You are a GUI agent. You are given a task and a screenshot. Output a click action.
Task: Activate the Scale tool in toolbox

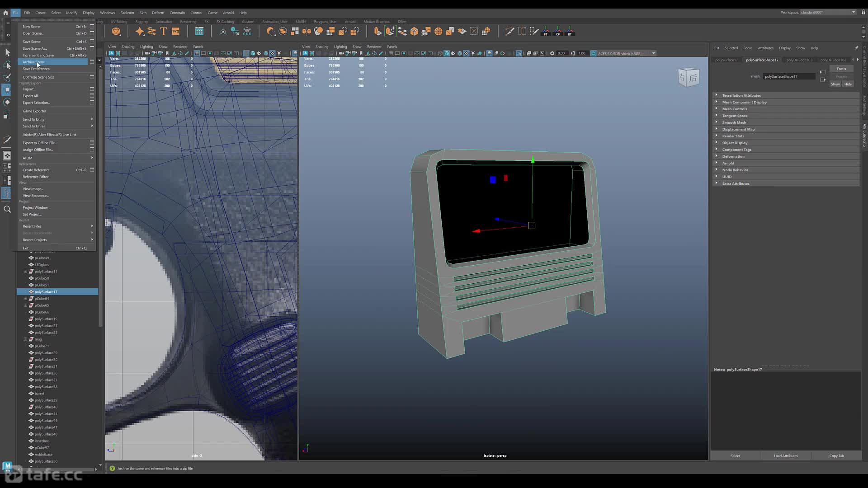(7, 115)
